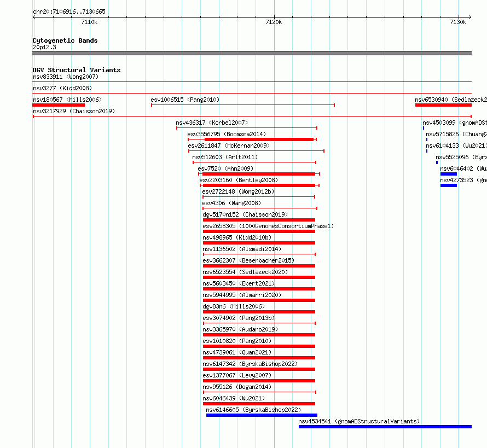This screenshot has height=448, width=487.
Task: Click the esv3074902 (Pang2013b) label
Action: 239,318
